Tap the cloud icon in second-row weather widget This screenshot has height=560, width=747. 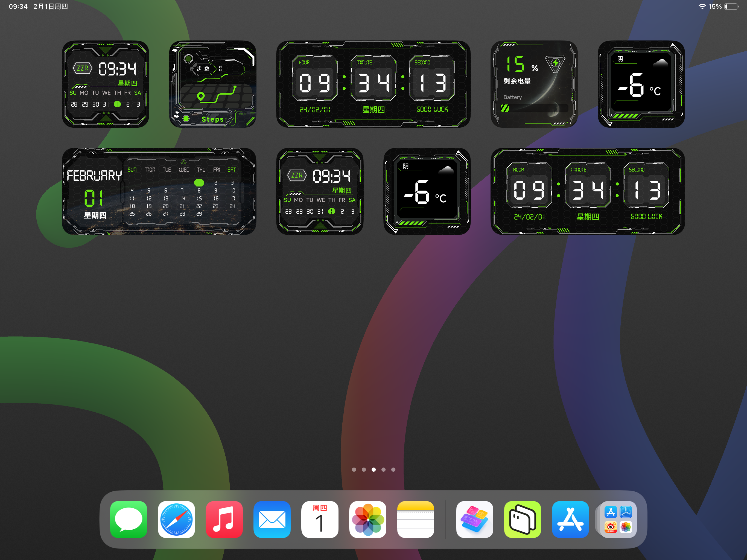click(446, 170)
